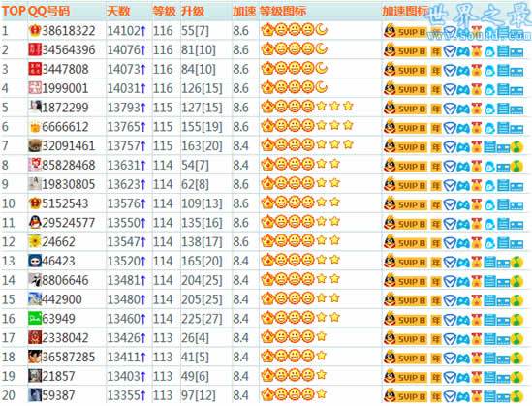The width and height of the screenshot is (532, 406).
Task: Sort by the 天数 column header
Action: [118, 12]
